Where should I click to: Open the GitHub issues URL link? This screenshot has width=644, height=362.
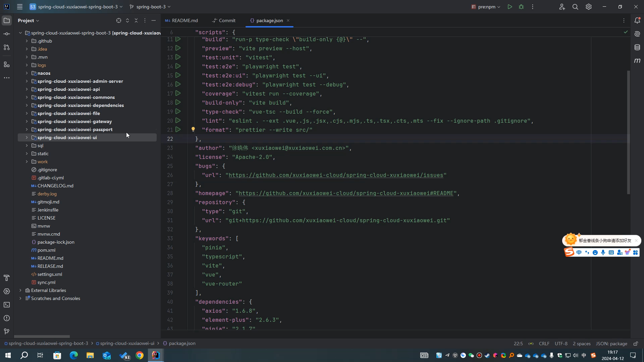336,175
